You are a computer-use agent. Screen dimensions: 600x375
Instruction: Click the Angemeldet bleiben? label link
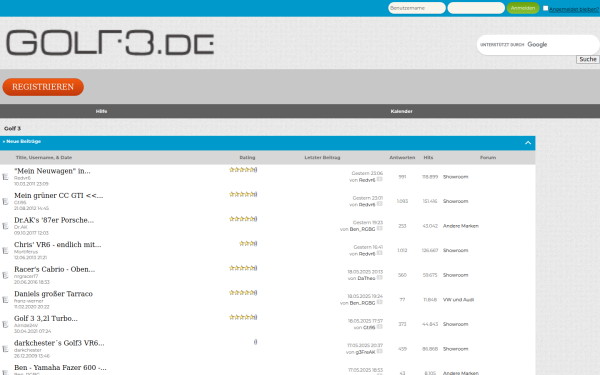coord(574,10)
